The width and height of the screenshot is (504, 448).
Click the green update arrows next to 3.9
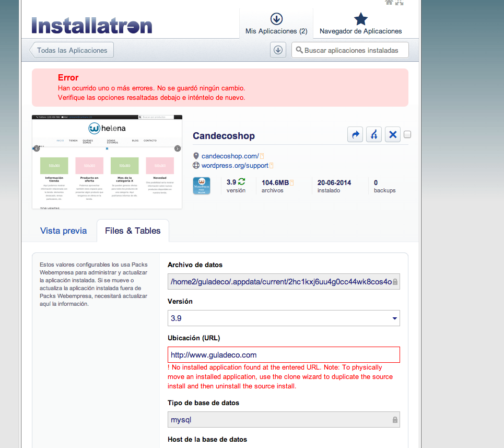[x=242, y=182]
